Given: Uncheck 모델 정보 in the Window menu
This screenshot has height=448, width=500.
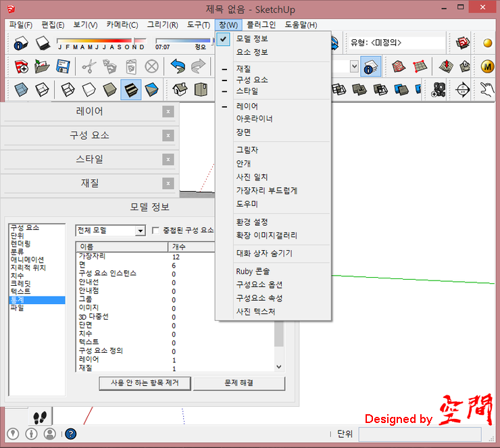Looking at the screenshot, I should click(x=273, y=39).
